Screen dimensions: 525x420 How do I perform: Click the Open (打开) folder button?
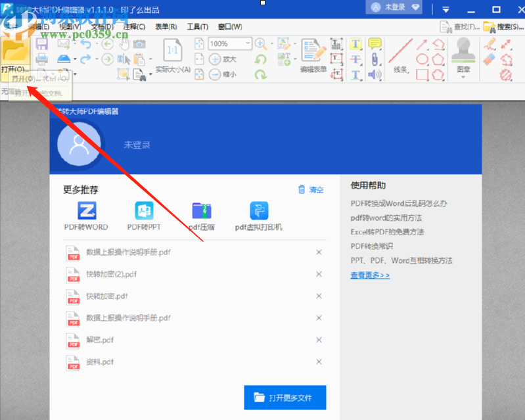point(15,55)
